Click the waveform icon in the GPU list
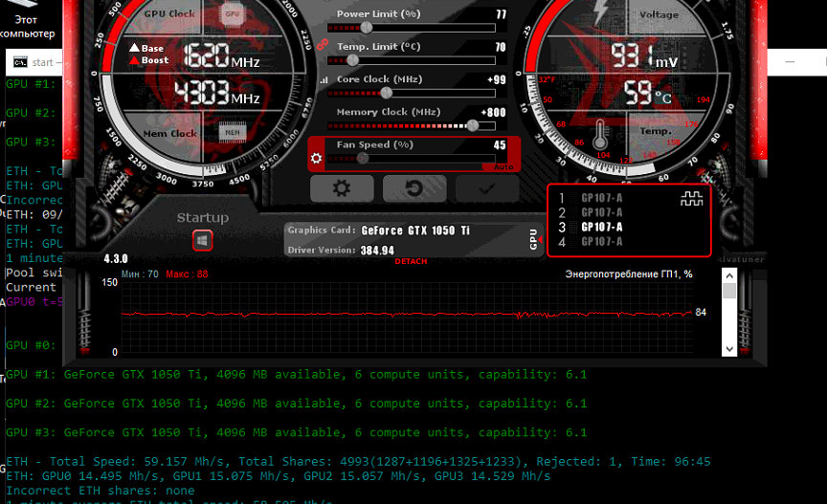 point(691,199)
